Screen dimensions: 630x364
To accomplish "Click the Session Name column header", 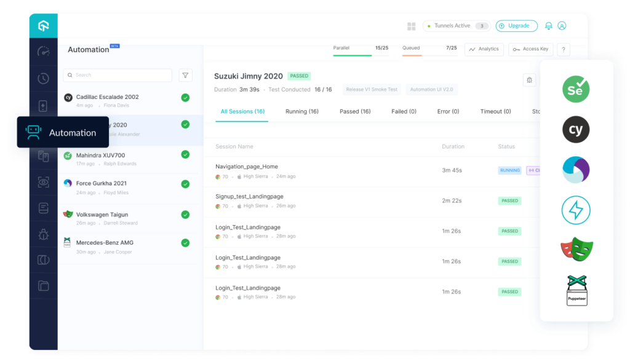I will (234, 146).
